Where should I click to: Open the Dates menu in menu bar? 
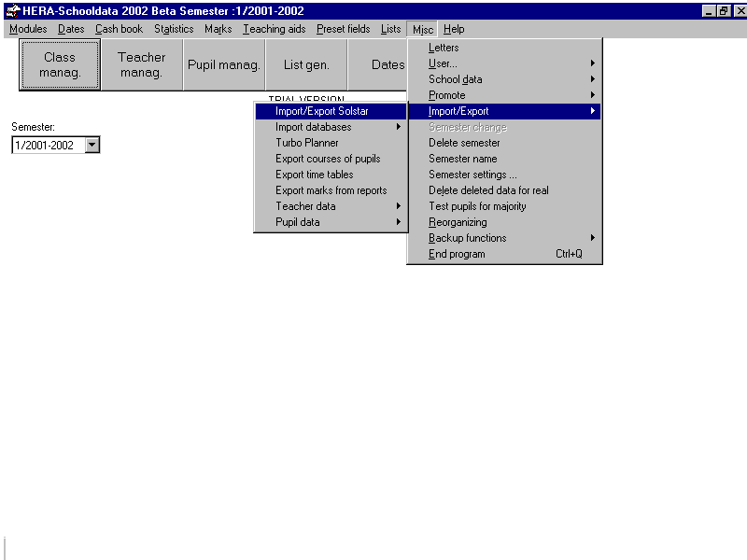[x=71, y=29]
